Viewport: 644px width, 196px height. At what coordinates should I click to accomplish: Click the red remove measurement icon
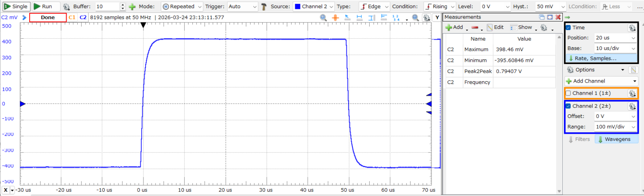tap(475, 28)
